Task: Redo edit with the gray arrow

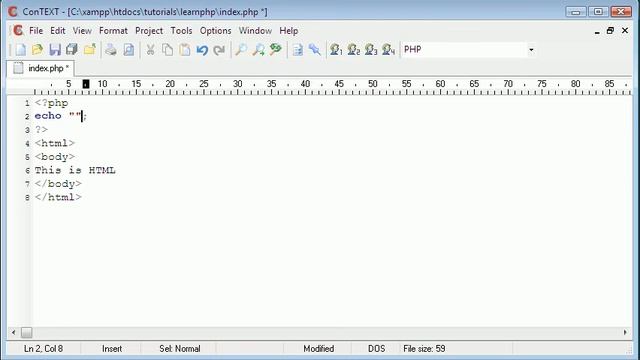Action: [219, 50]
